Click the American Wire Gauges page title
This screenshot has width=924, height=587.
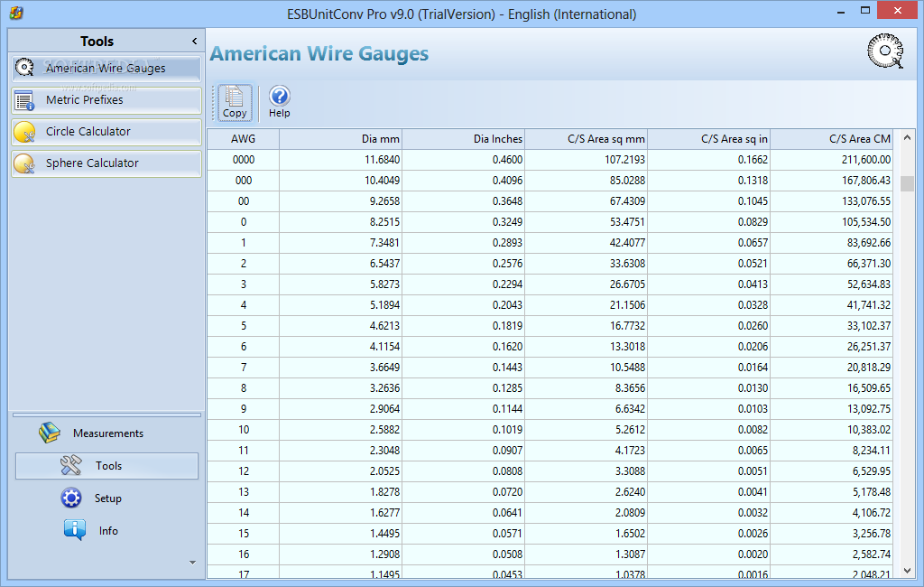tap(319, 53)
